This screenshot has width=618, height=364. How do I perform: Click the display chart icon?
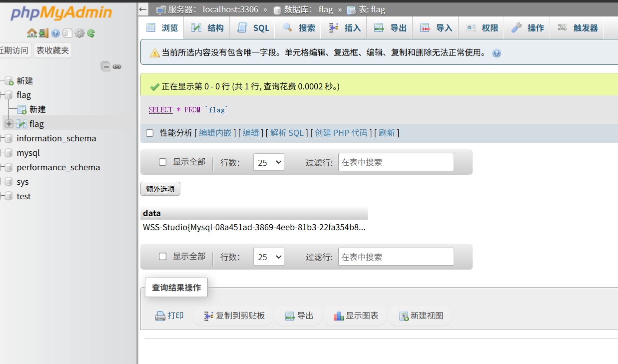coord(338,316)
